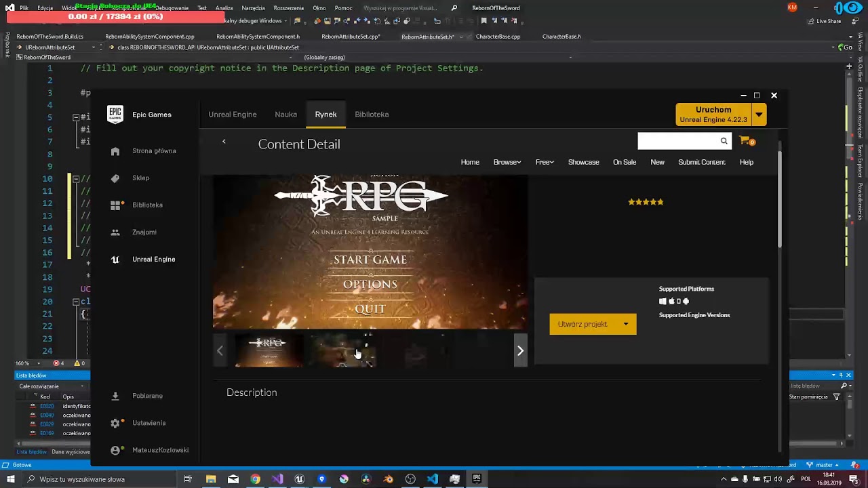Open Free dropdown in marketplace nav

click(545, 162)
